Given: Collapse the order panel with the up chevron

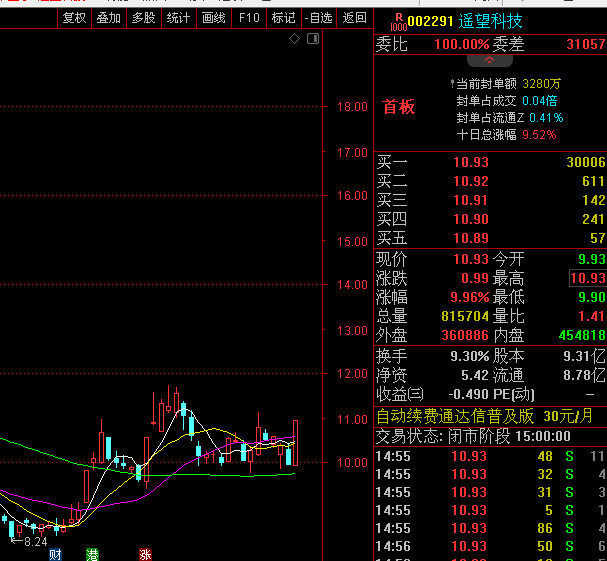Looking at the screenshot, I should coord(489,61).
